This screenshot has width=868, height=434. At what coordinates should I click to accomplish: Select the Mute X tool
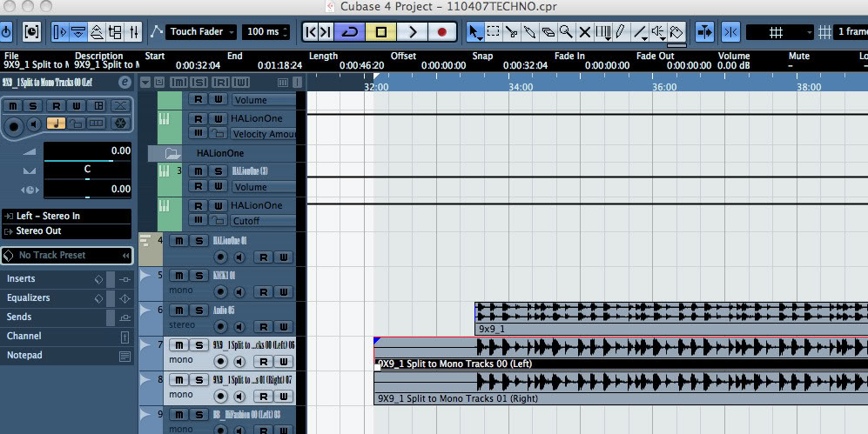pyautogui.click(x=584, y=32)
